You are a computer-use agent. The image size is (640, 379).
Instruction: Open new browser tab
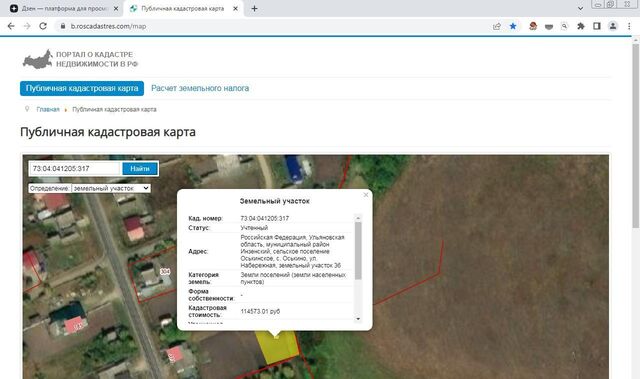pyautogui.click(x=254, y=9)
